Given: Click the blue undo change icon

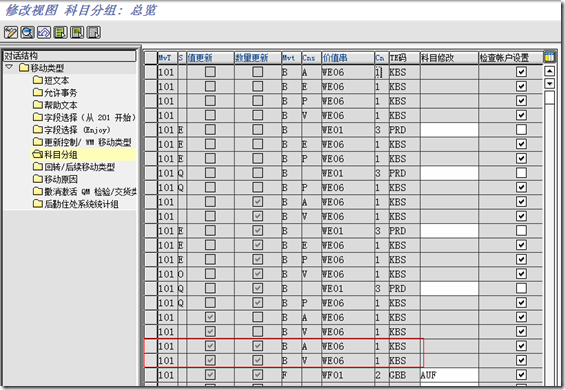Looking at the screenshot, I should [44, 32].
